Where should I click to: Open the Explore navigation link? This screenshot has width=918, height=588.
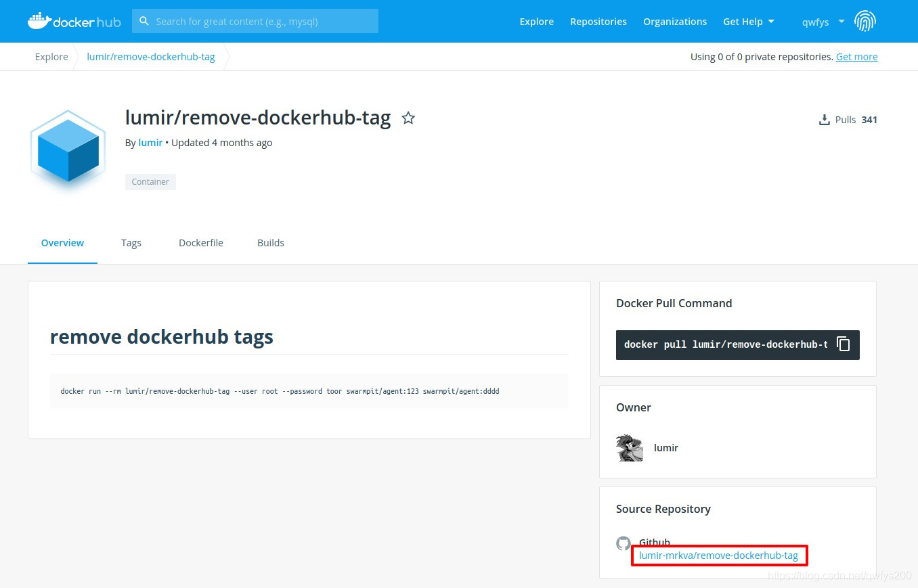tap(536, 22)
